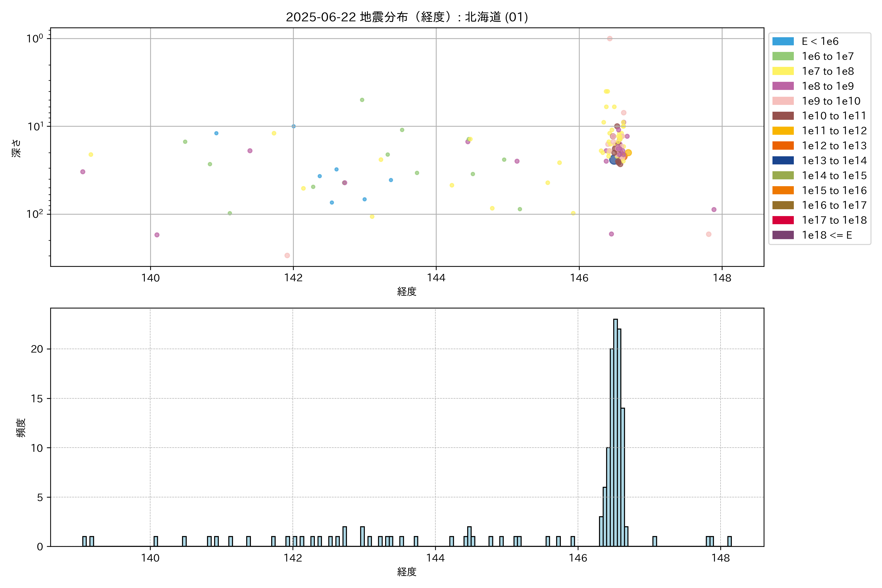Click the chart title text 2025-06-22 地震分布

coord(407,17)
